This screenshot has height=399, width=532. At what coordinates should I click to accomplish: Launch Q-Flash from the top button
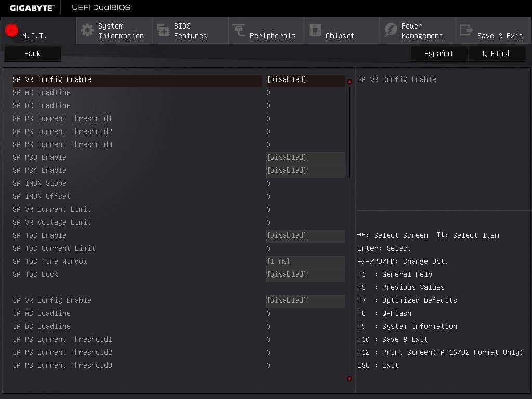(497, 54)
